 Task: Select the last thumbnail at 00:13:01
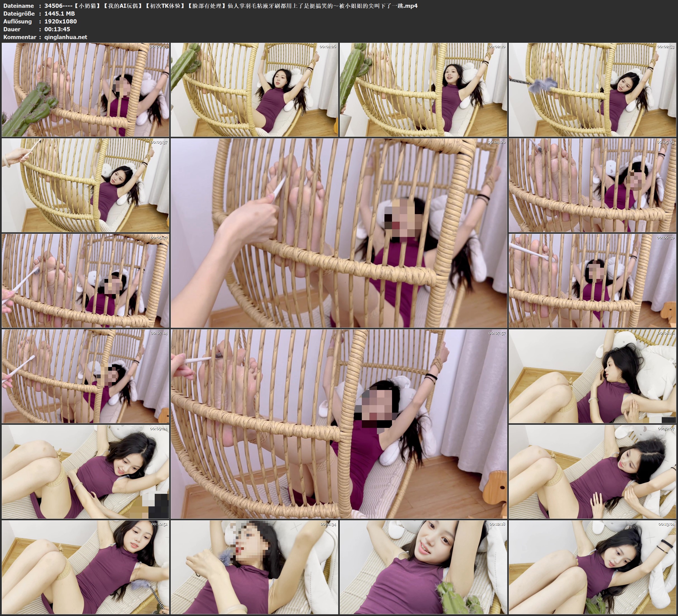pyautogui.click(x=592, y=567)
